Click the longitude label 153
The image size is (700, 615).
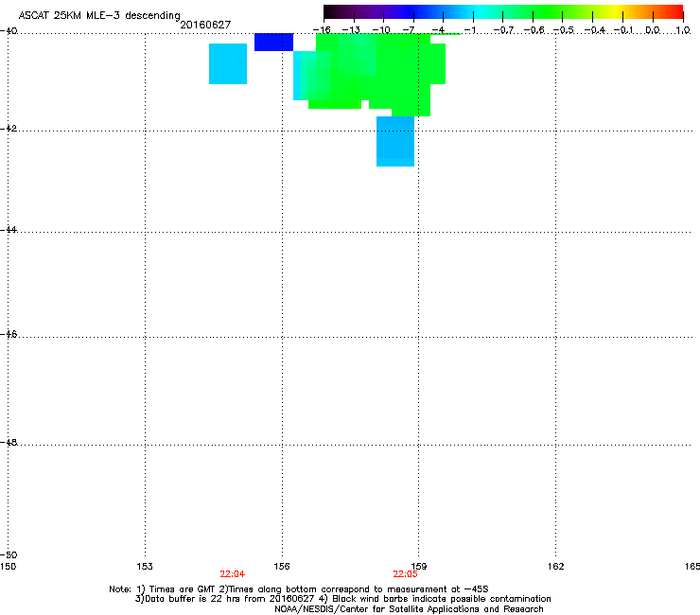pyautogui.click(x=145, y=567)
